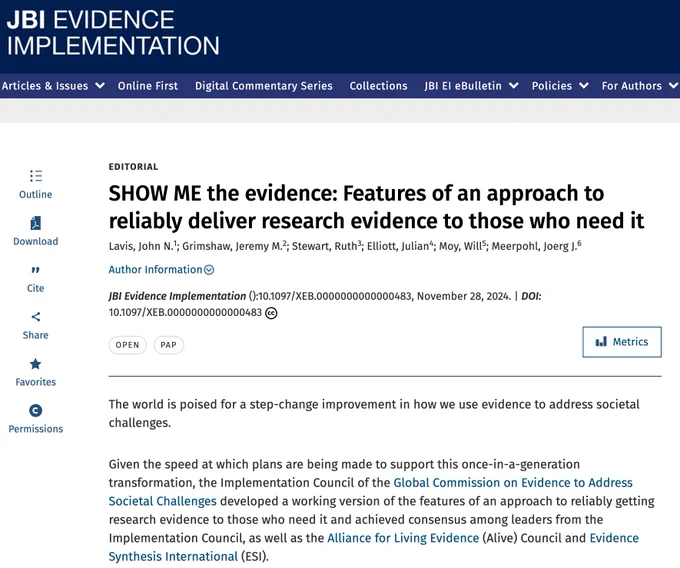This screenshot has width=680, height=568.
Task: Click the DOI number 10.1097/XEB.0000000000000483
Action: (185, 313)
